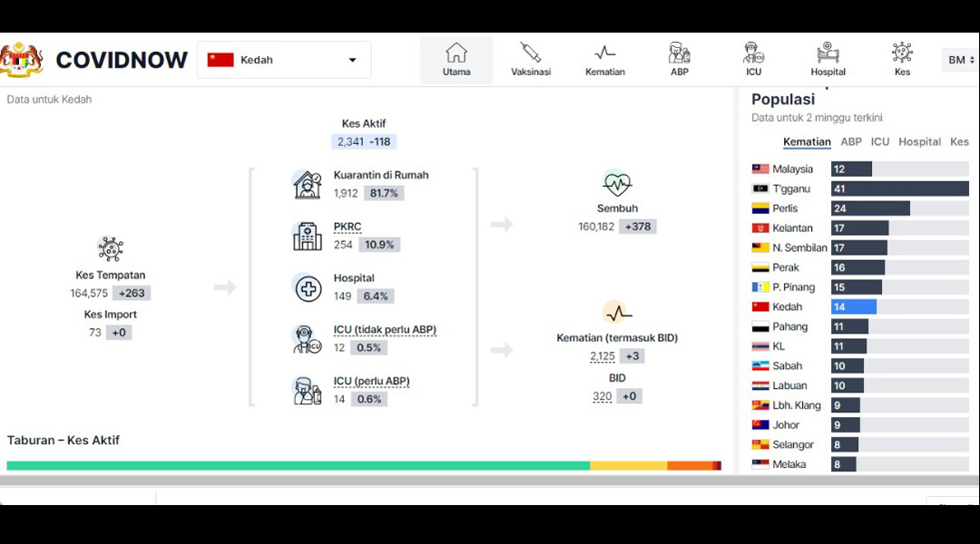This screenshot has height=544, width=980.
Task: Click the ICU (tidak perlu ABP) icon
Action: [307, 339]
